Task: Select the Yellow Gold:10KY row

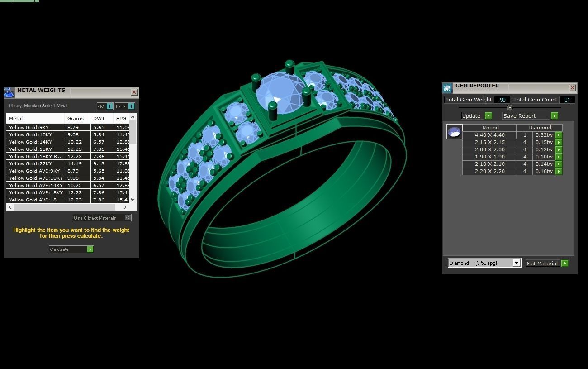Action: 68,134
